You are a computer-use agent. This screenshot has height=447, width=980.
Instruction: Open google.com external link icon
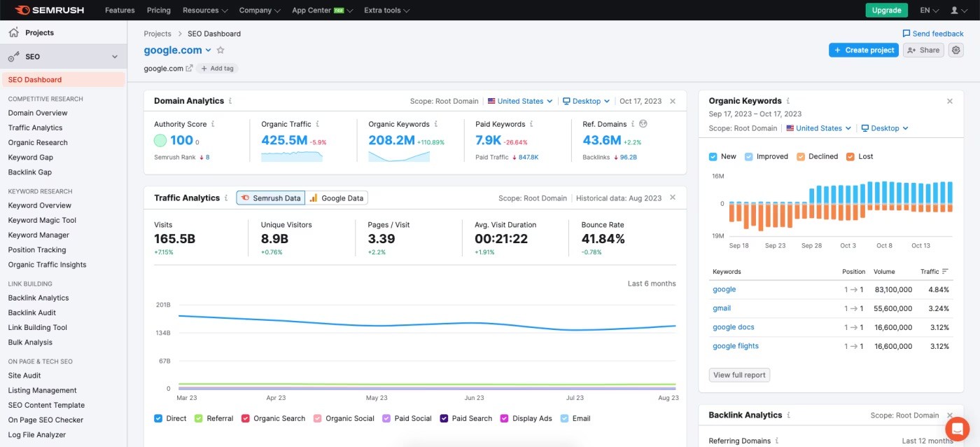189,69
